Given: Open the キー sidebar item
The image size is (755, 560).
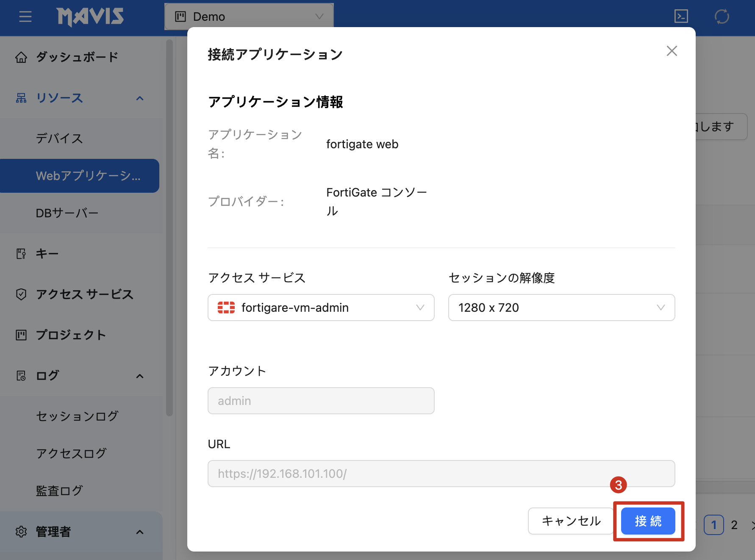Looking at the screenshot, I should pyautogui.click(x=47, y=253).
